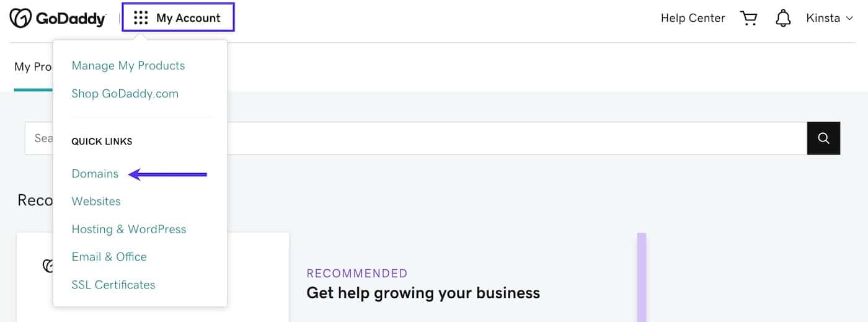This screenshot has height=322, width=868.
Task: Open the Help Center link
Action: (x=693, y=18)
